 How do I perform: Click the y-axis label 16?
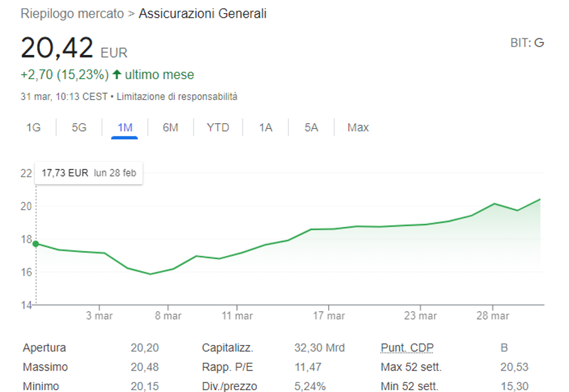[26, 273]
